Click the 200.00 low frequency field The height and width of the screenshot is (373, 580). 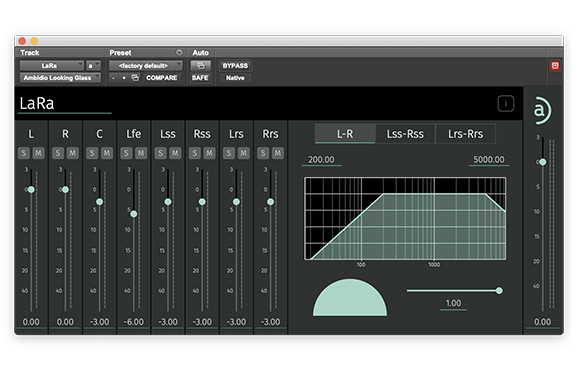[321, 159]
